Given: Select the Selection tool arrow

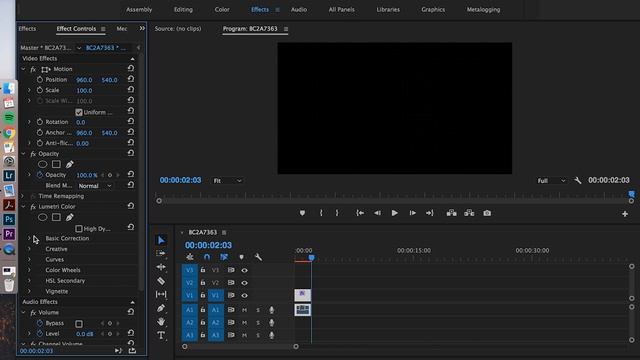Looking at the screenshot, I should [161, 240].
